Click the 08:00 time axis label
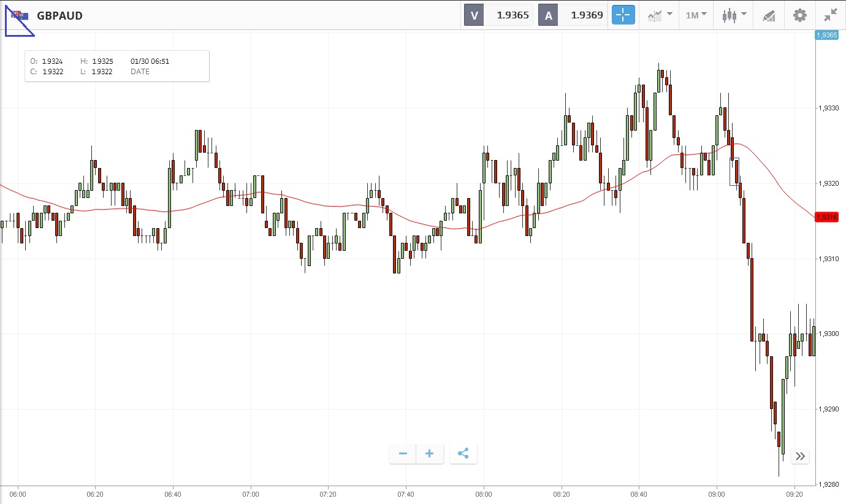Image resolution: width=846 pixels, height=504 pixels. tap(484, 494)
